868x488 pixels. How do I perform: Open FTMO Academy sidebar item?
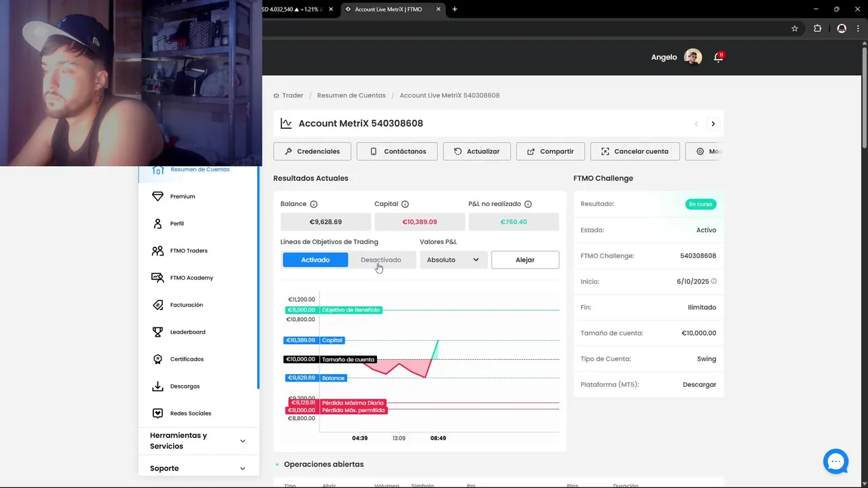point(199,278)
